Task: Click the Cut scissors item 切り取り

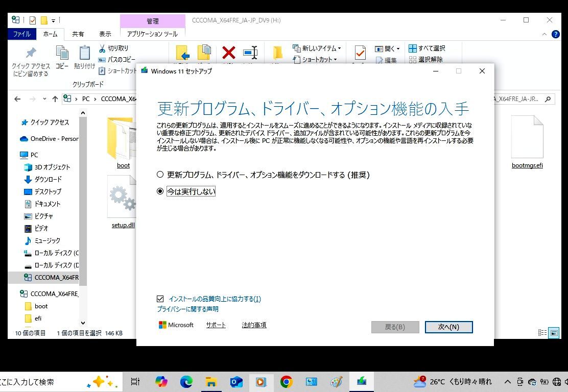Action: 114,48
